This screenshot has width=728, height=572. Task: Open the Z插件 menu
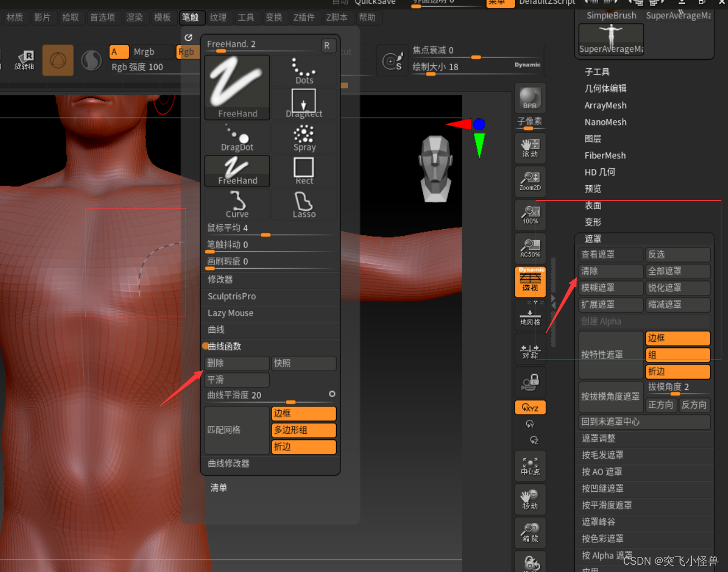[304, 17]
